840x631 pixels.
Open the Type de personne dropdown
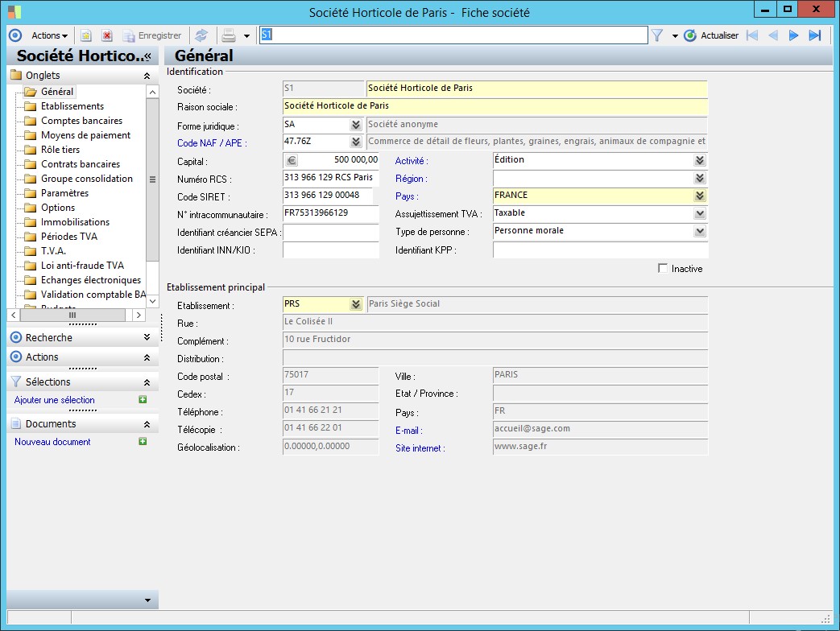tap(699, 231)
